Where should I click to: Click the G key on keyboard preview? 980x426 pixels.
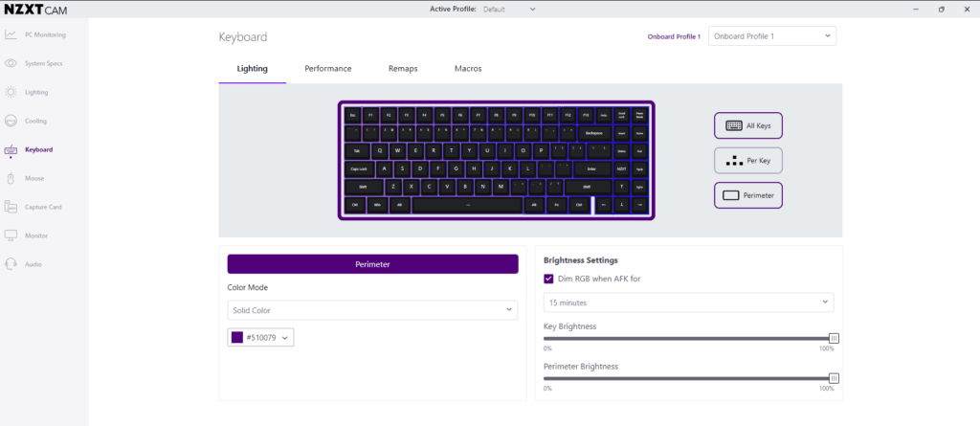457,168
